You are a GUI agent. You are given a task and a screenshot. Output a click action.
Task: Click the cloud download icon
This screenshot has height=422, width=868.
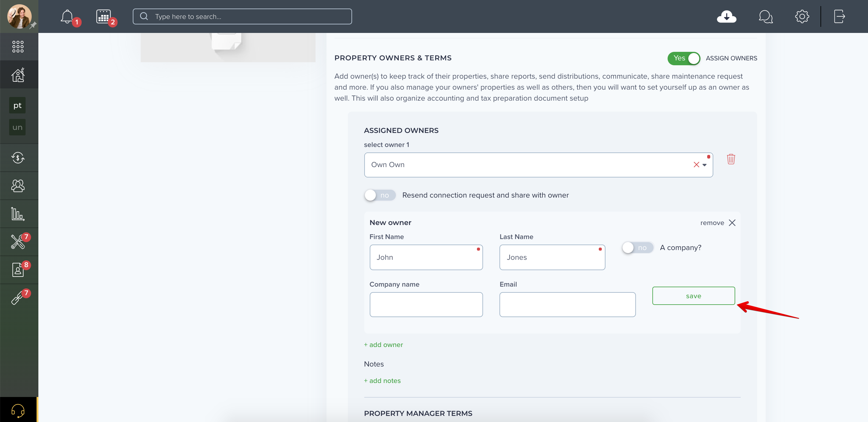pos(726,16)
